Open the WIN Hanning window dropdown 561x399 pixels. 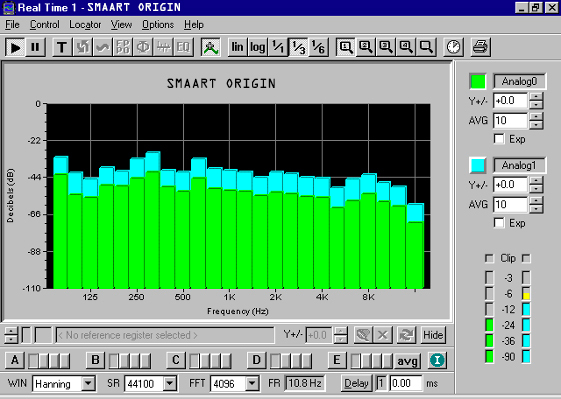[88, 384]
